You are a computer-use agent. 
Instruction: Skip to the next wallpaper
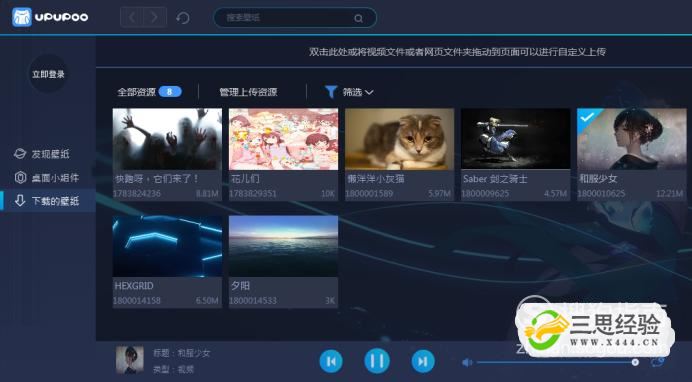point(423,361)
